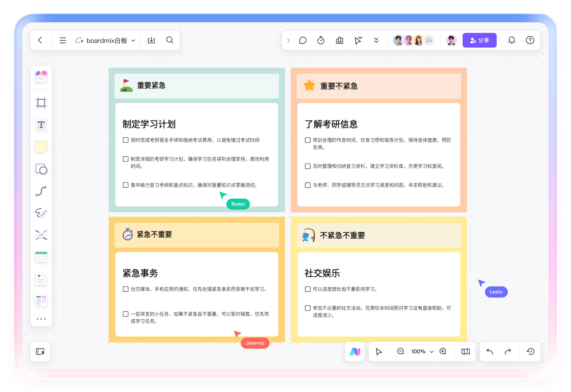
Task: Click the undo arrow button
Action: click(490, 352)
